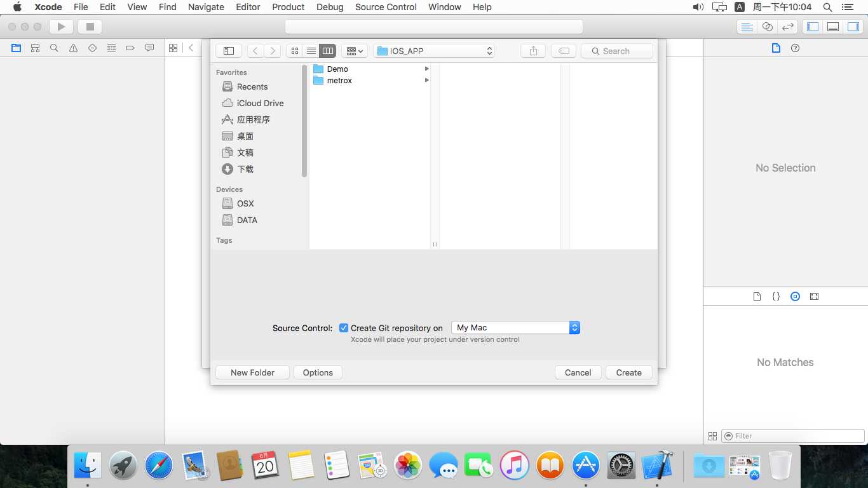Viewport: 868px width, 488px height.
Task: Select the Assistant editor icon
Action: click(x=768, y=27)
